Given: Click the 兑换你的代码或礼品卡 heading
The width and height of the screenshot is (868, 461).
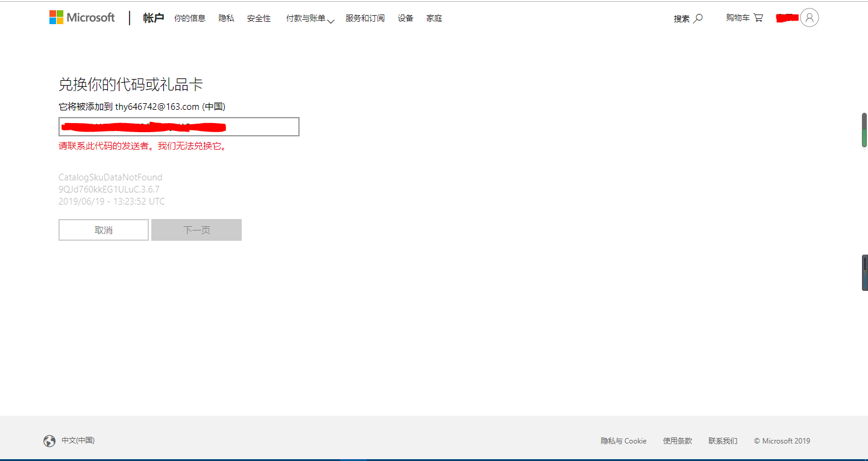Looking at the screenshot, I should click(131, 84).
